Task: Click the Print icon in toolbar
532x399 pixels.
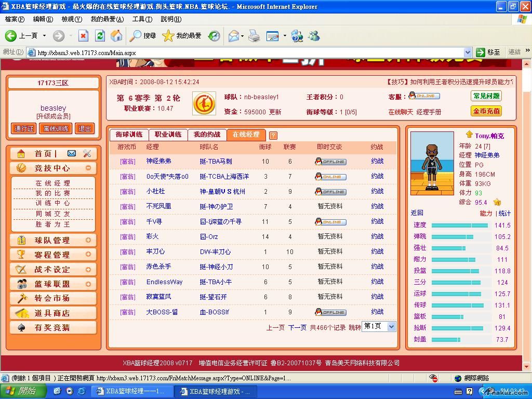Action: click(254, 36)
